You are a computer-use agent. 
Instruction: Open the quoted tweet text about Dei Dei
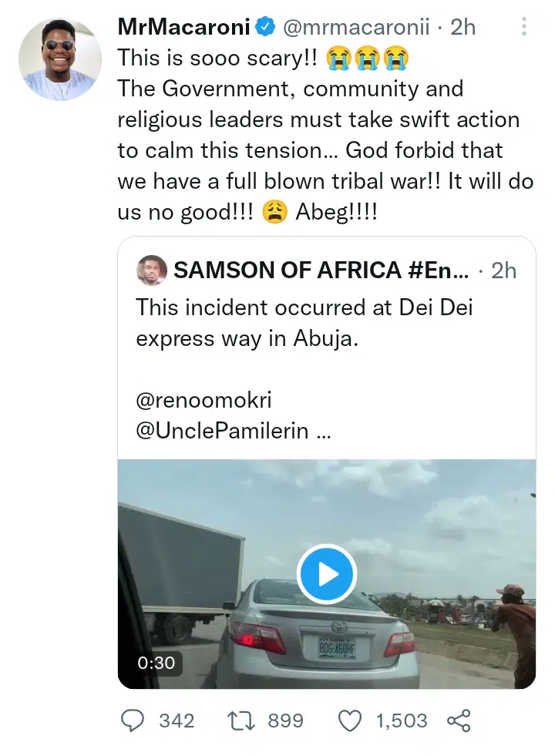(x=304, y=322)
